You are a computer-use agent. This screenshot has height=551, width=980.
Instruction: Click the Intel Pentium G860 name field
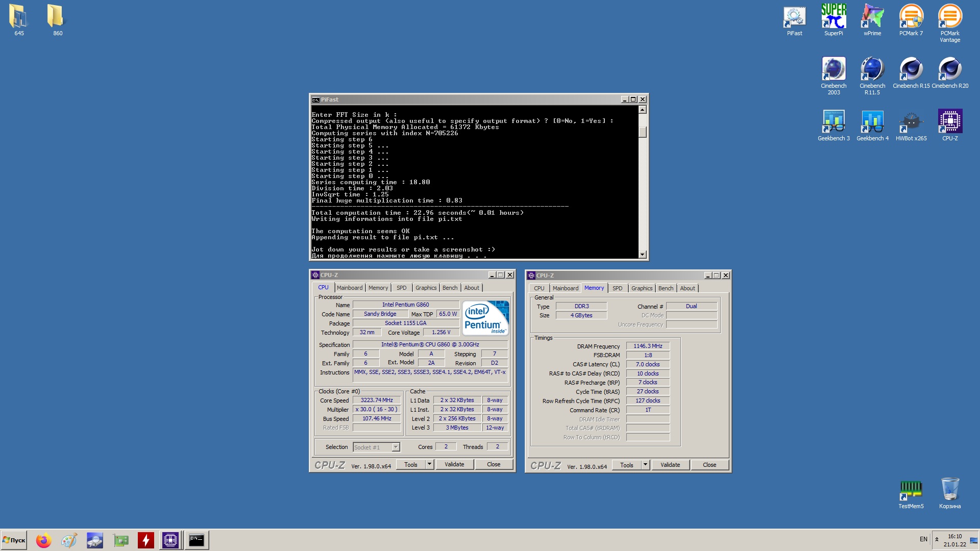coord(405,305)
